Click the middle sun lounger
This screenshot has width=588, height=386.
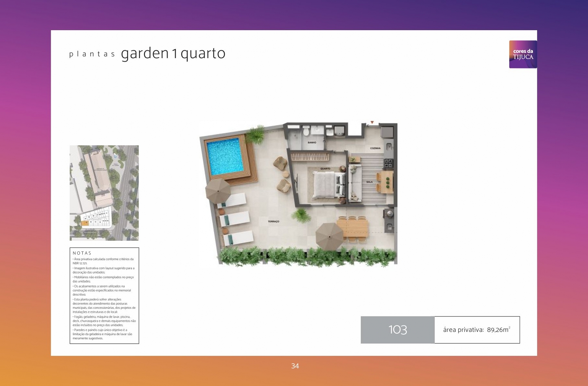[235, 219]
